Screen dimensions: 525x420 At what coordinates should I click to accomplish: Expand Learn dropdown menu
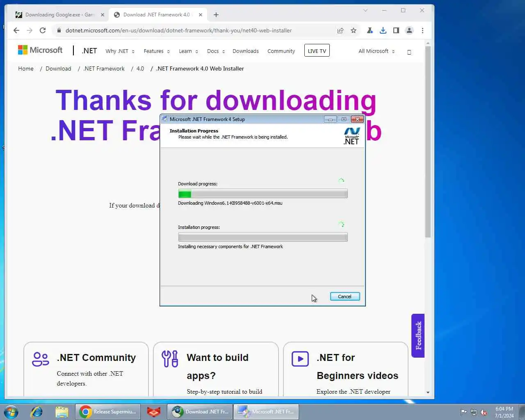[188, 51]
